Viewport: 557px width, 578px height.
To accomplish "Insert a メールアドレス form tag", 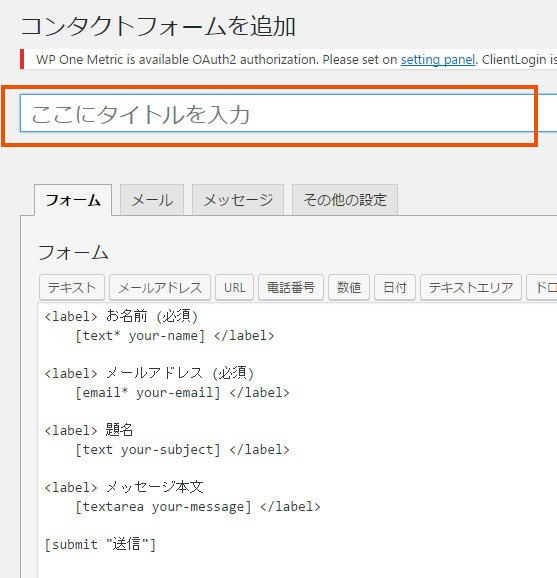I will (x=160, y=288).
